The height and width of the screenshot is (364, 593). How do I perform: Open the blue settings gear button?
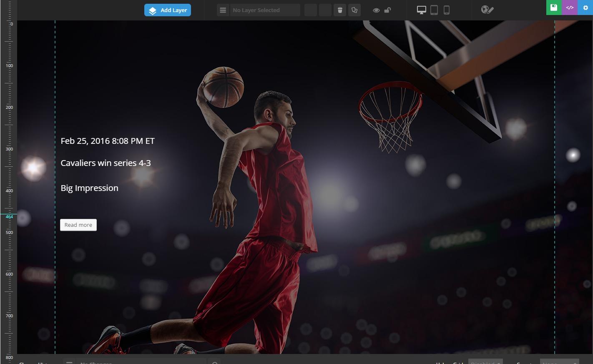[x=585, y=8]
